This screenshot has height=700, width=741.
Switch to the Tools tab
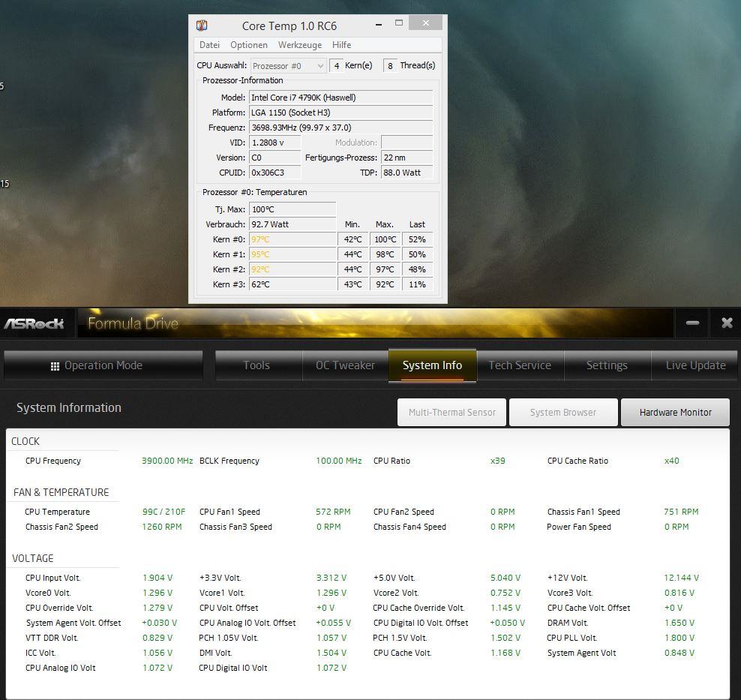coord(259,365)
